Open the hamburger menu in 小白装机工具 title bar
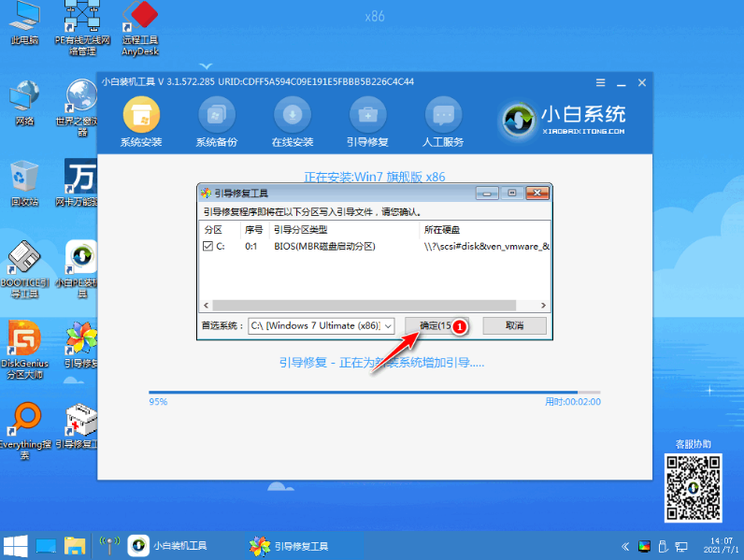The width and height of the screenshot is (744, 560). coord(600,82)
